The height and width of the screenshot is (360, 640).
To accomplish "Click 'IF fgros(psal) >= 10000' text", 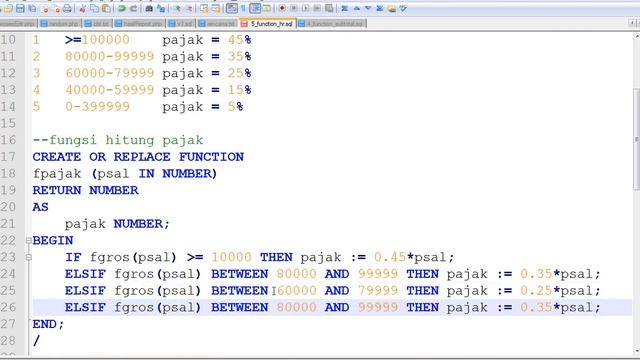I will [x=158, y=257].
